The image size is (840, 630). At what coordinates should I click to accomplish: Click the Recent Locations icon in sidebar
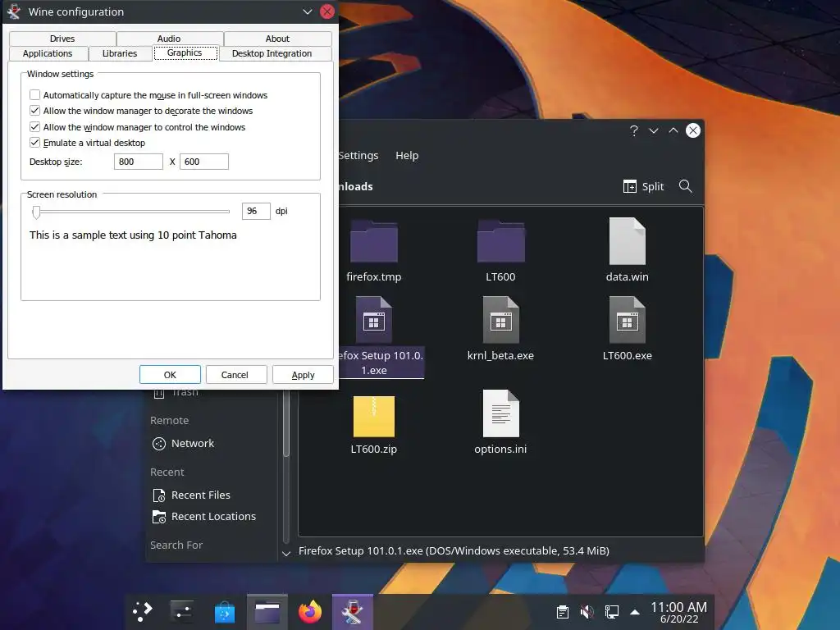[x=159, y=517]
